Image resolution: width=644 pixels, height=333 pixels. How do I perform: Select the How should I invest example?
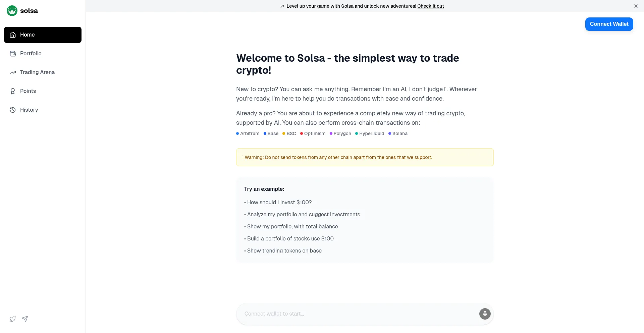(279, 202)
